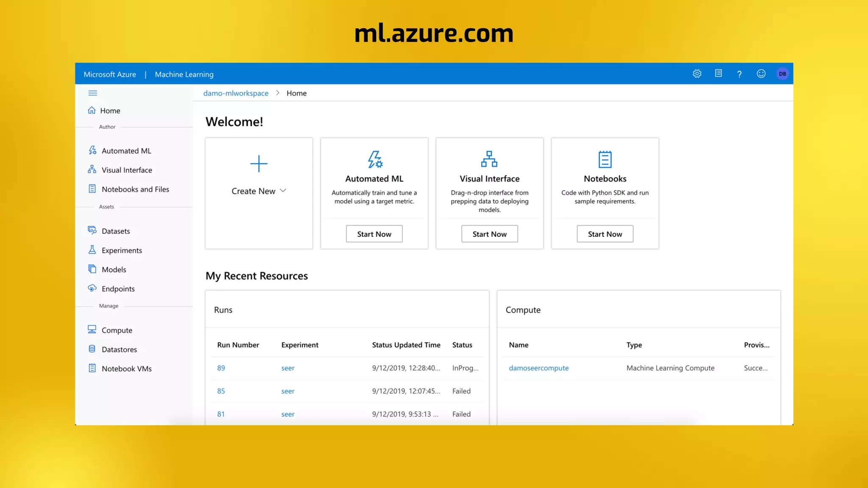Click the Notebooks card notebook icon

click(605, 160)
